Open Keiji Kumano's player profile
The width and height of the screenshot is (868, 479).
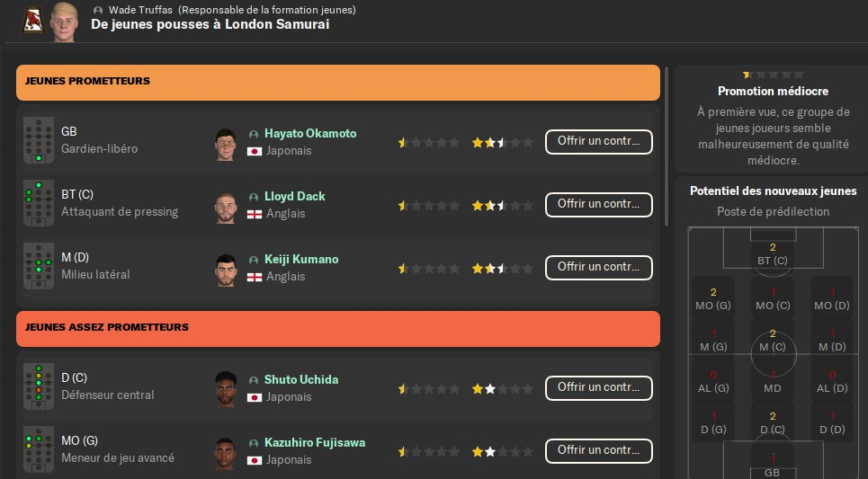tap(301, 260)
